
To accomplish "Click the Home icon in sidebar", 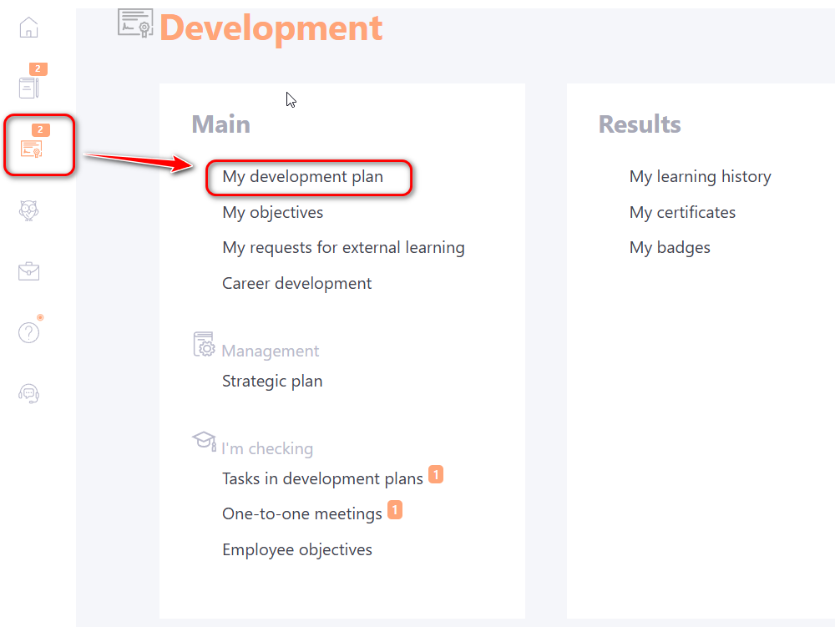I will click(28, 28).
